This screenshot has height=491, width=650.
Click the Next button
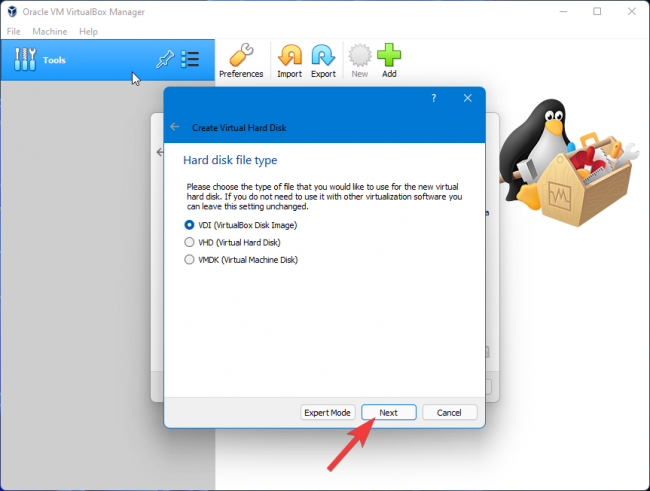(388, 413)
